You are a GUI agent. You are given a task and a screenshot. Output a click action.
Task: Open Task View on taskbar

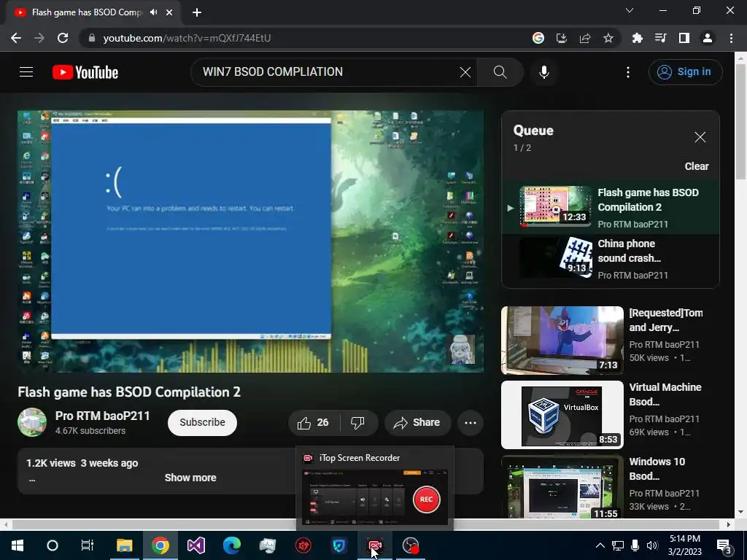[x=88, y=545]
